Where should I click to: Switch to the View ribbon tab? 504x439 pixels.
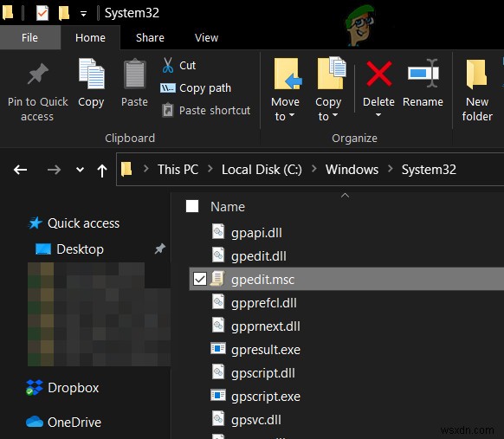coord(206,38)
